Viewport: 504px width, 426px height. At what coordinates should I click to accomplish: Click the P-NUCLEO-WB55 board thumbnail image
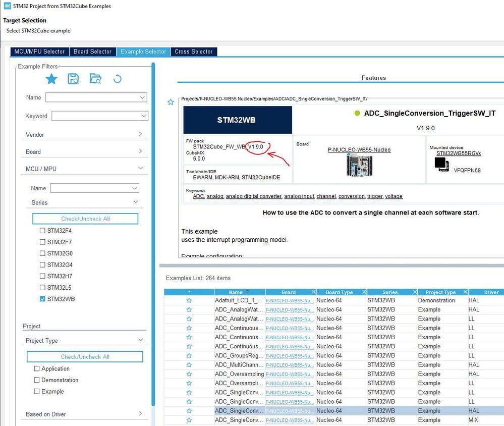pyautogui.click(x=359, y=165)
